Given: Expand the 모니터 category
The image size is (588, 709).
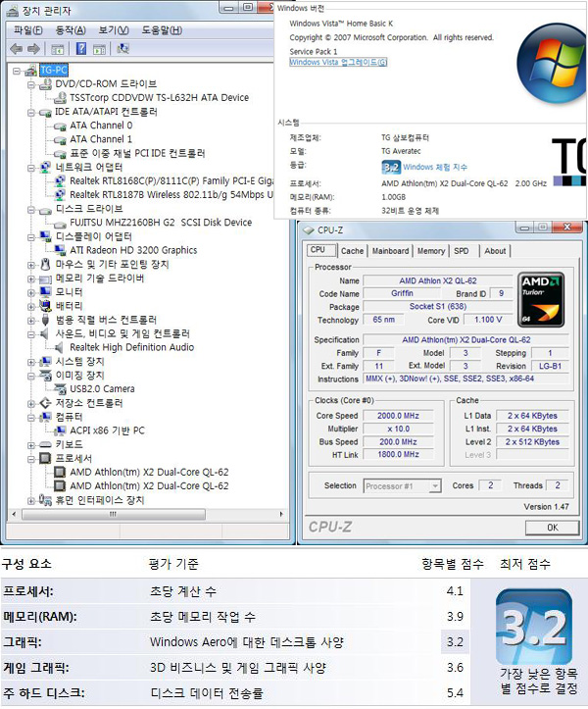Looking at the screenshot, I should 30,292.
